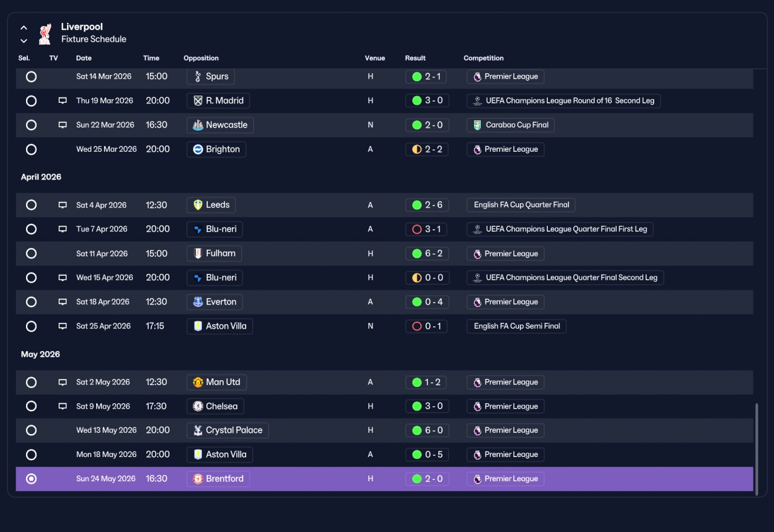Click the Chelsea club badge icon
The image size is (774, 532).
198,406
